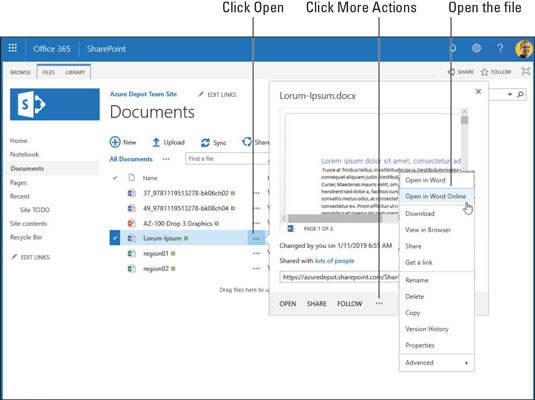Select Share from the context menu
This screenshot has width=535, height=400.
[x=437, y=246]
